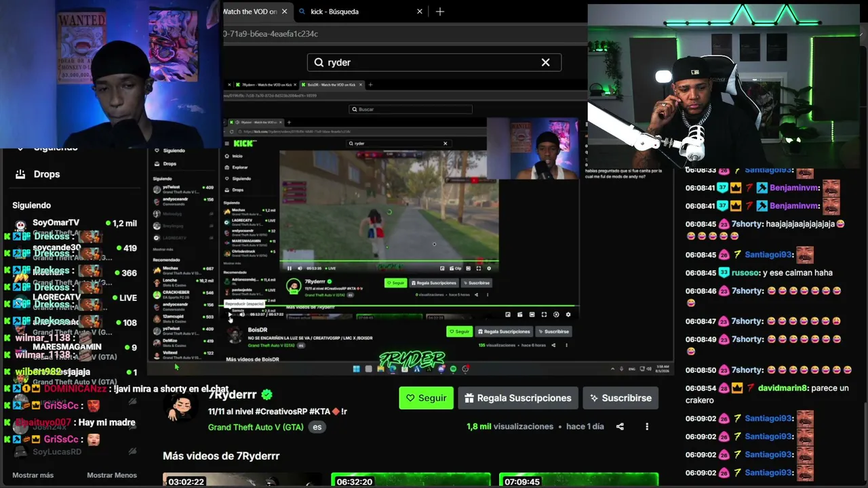
Task: Open the video thumbnail with 07:09:45 duration
Action: 578,480
